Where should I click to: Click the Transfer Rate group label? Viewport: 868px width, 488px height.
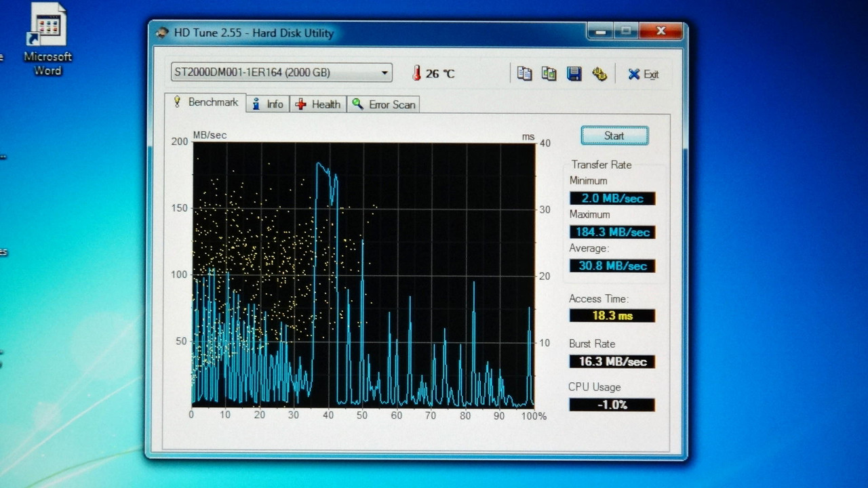[601, 165]
